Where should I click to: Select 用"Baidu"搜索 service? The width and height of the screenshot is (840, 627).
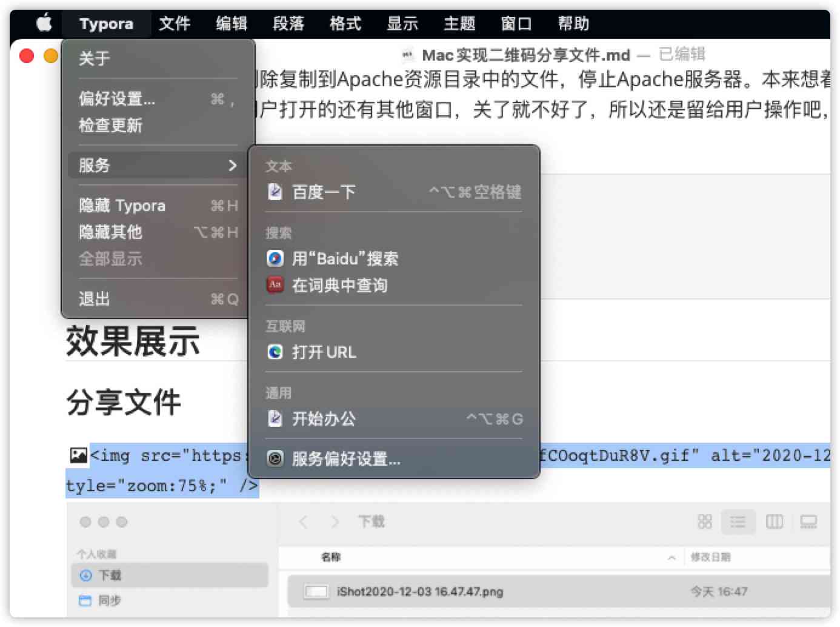pos(394,258)
